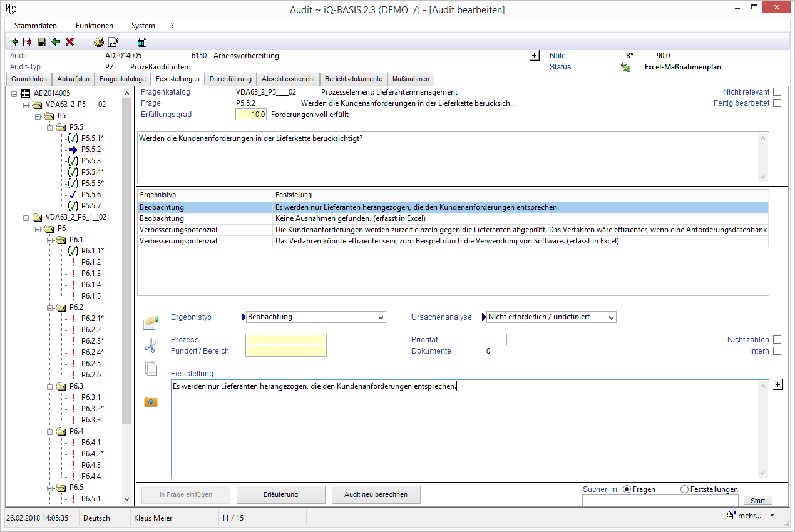Click the Excel-Maßnahmenplan status icon

pos(625,67)
